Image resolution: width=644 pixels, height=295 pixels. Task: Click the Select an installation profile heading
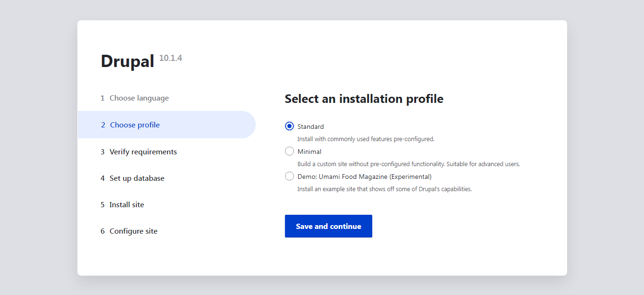click(x=364, y=99)
